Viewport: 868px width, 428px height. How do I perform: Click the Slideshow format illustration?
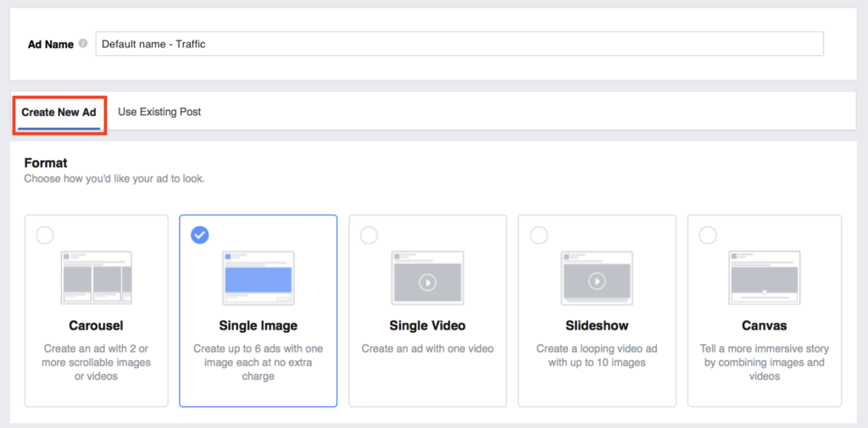tap(597, 277)
